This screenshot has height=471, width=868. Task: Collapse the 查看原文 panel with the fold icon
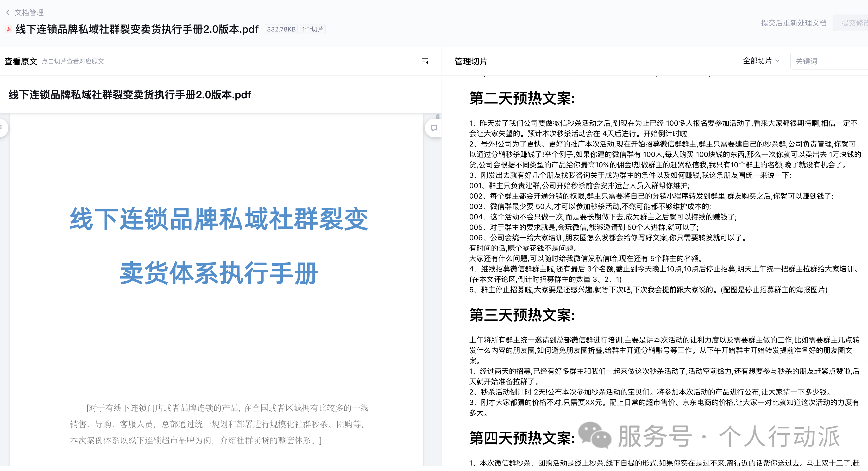(x=425, y=61)
